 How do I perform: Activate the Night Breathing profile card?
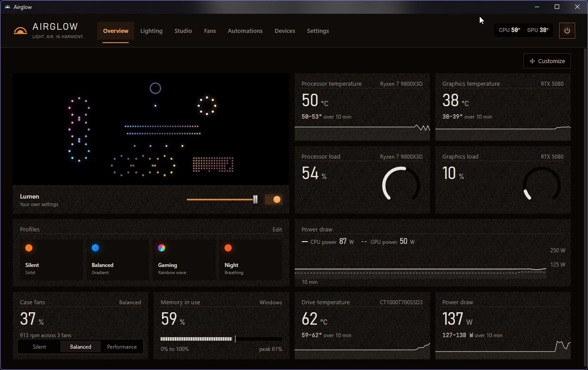[251, 260]
